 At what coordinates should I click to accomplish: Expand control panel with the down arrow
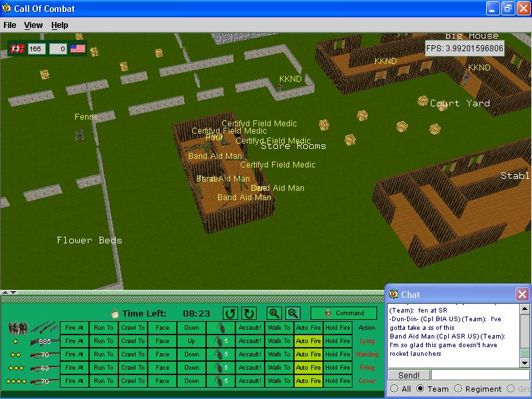(x=13, y=293)
